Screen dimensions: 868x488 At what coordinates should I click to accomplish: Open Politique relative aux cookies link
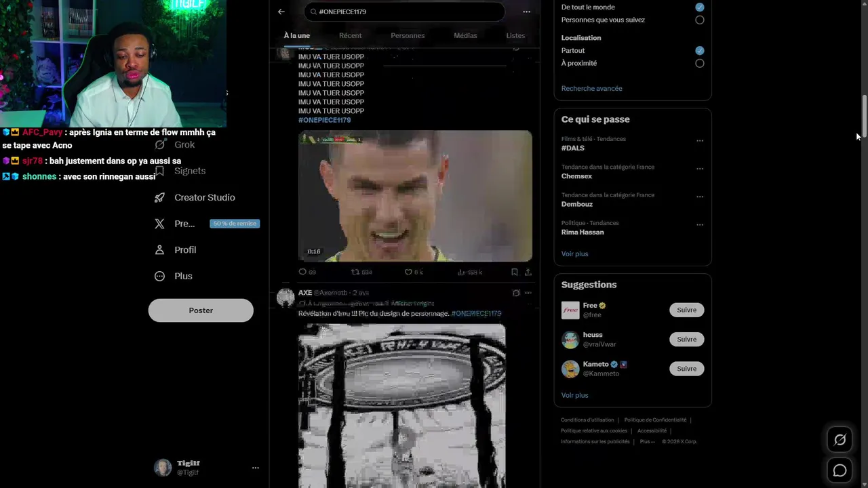coord(594,431)
